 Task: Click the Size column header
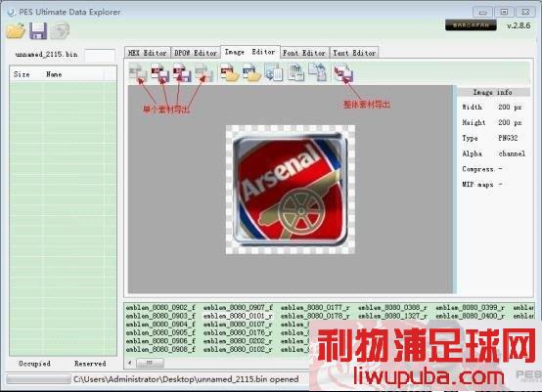[x=22, y=74]
